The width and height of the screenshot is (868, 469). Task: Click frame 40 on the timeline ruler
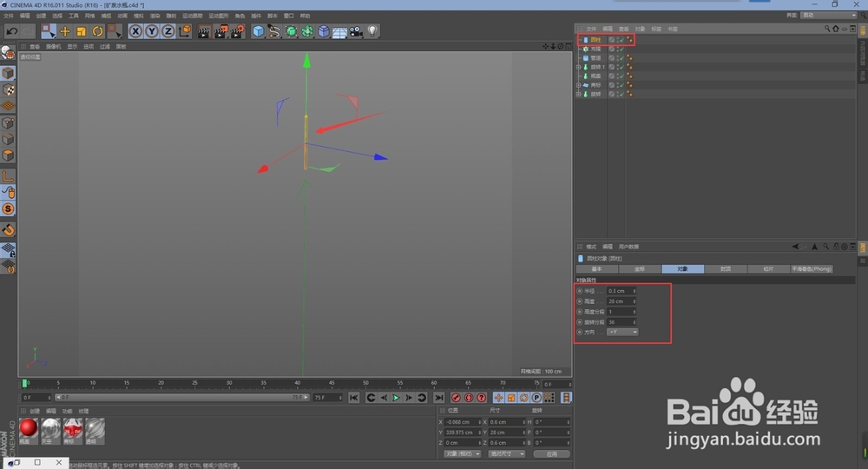tap(297, 383)
